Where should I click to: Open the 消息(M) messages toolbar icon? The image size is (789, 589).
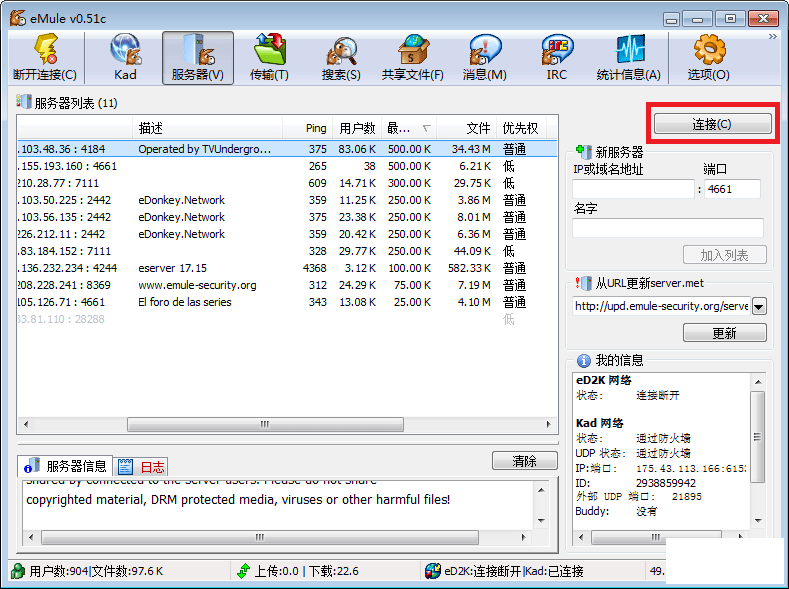coord(485,57)
